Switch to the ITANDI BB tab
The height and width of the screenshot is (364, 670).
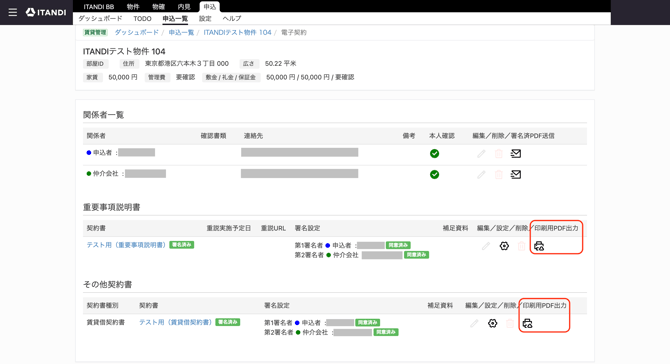coord(99,7)
